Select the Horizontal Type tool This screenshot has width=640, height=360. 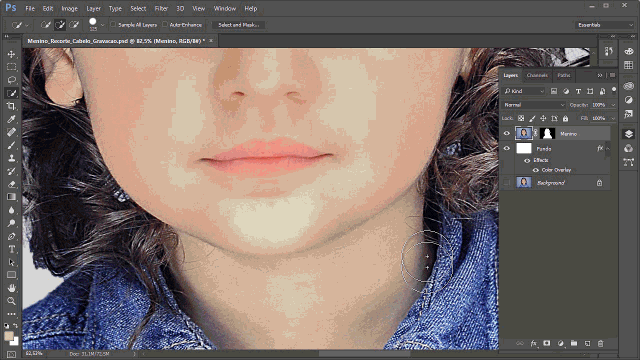click(11, 249)
